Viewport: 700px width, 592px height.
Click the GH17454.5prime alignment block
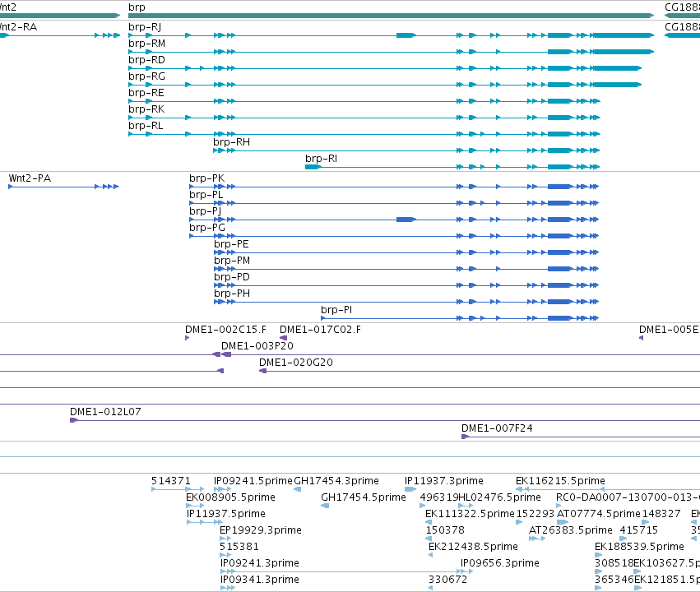pos(325,506)
